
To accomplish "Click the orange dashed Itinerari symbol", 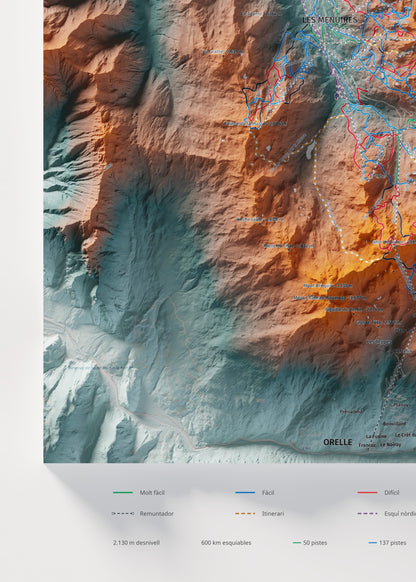I will pos(245,514).
